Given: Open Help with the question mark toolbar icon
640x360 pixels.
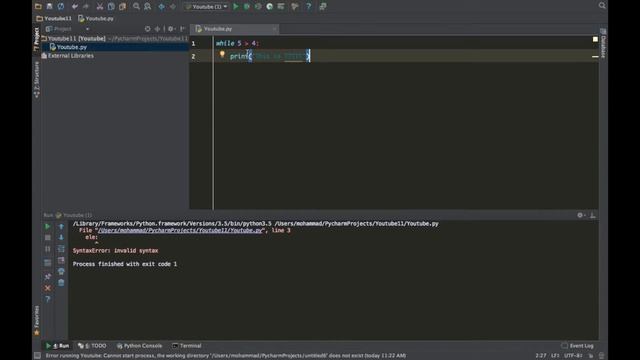Looking at the screenshot, I should pos(309,6).
